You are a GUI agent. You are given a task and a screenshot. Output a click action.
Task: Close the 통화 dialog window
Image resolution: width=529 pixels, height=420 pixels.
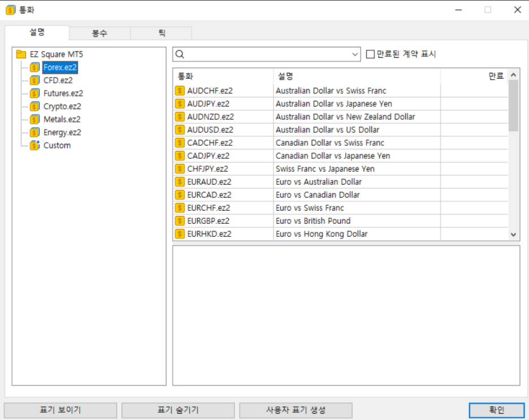[518, 10]
